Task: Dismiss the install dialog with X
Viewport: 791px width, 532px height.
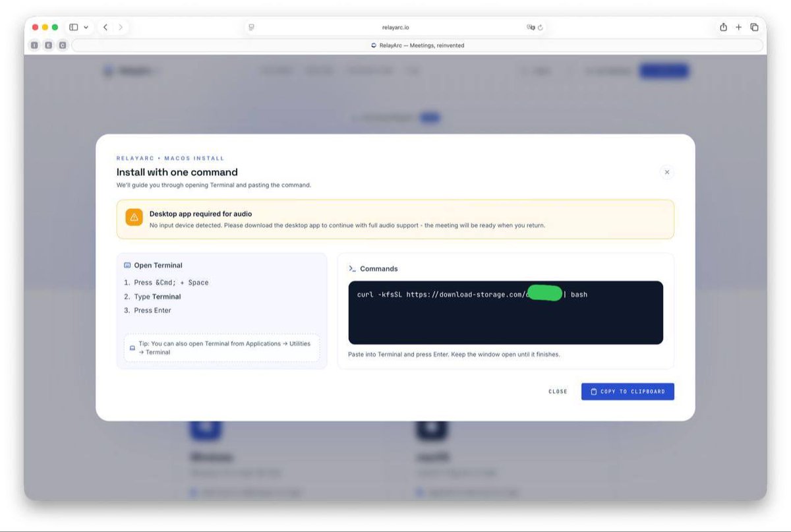Action: [666, 172]
